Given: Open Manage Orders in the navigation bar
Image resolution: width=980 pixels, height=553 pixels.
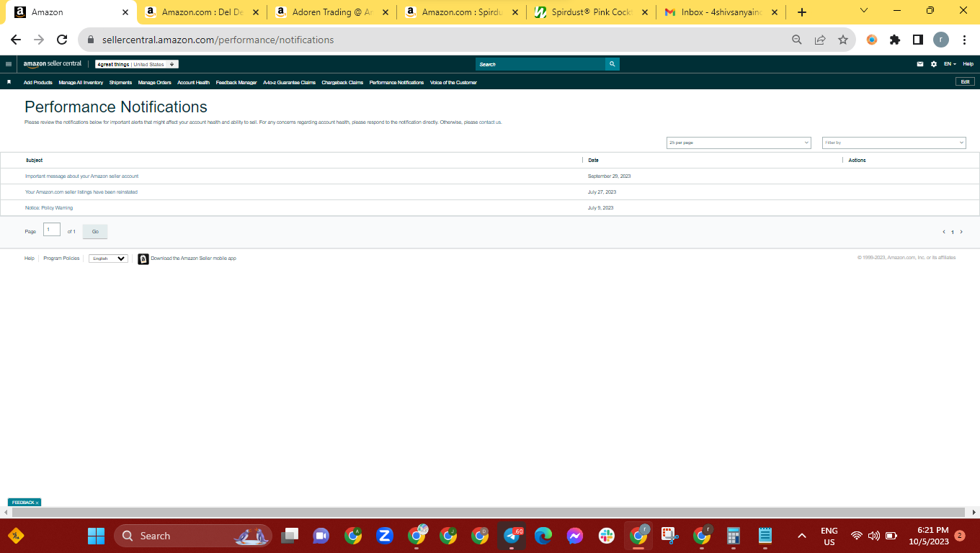Looking at the screenshot, I should click(x=155, y=83).
